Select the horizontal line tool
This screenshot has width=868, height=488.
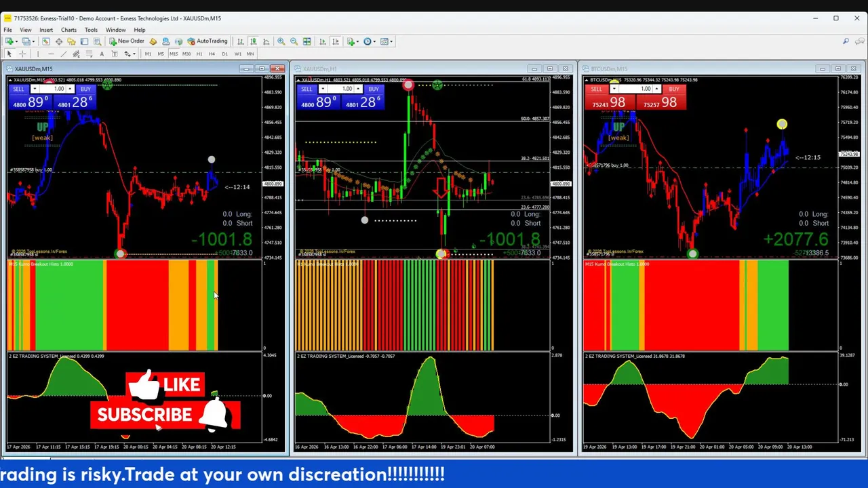(51, 54)
